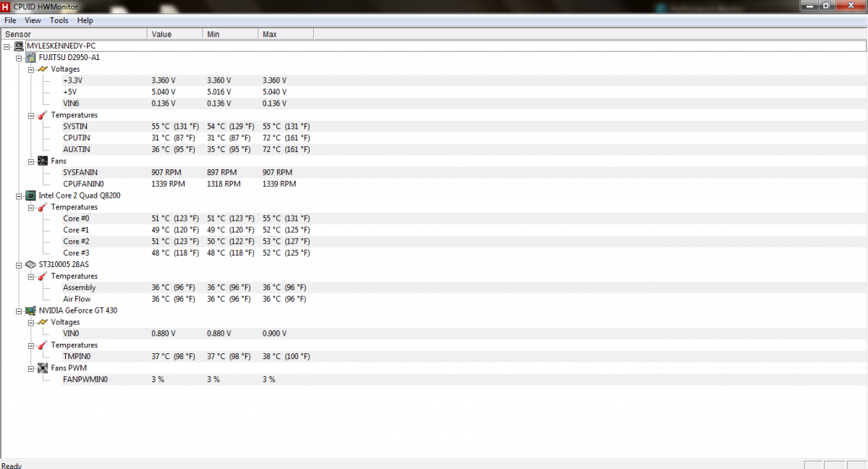
Task: Click the fan icon beside Fans
Action: pos(43,161)
